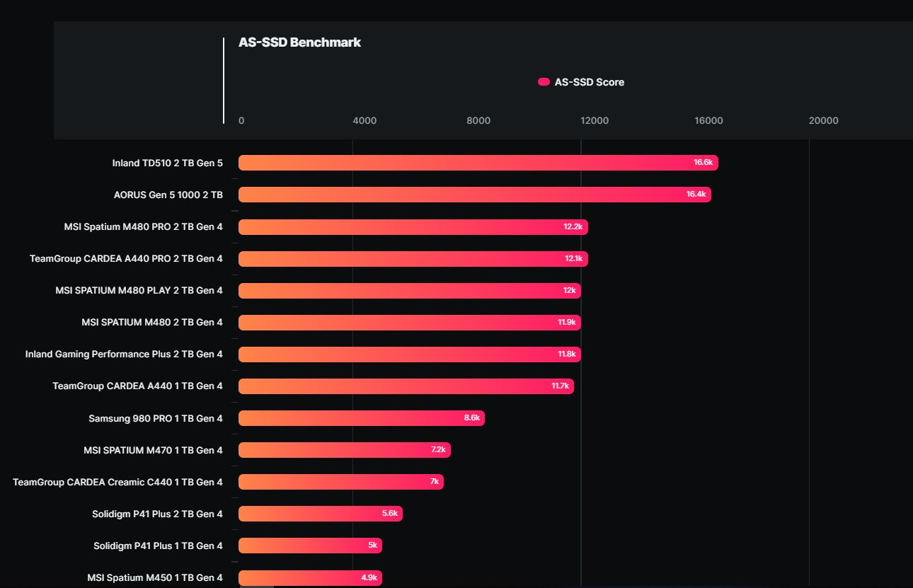The height and width of the screenshot is (588, 913).
Task: Select the TeamGroup CARDEA A440 PRO bar
Action: pyautogui.click(x=413, y=258)
